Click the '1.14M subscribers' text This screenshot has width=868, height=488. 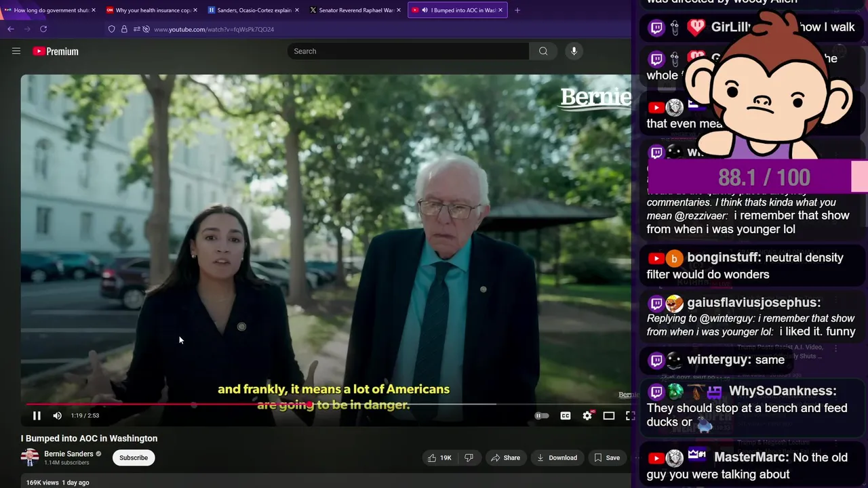click(x=66, y=462)
